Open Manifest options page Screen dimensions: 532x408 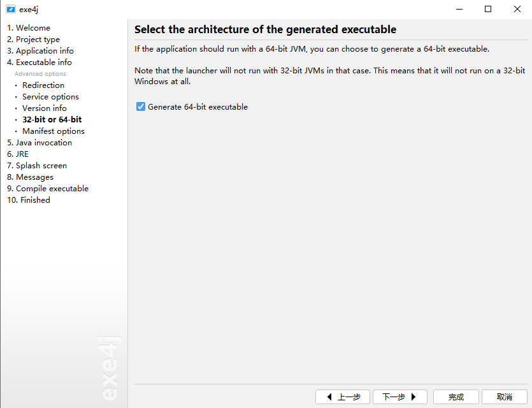[x=54, y=131]
